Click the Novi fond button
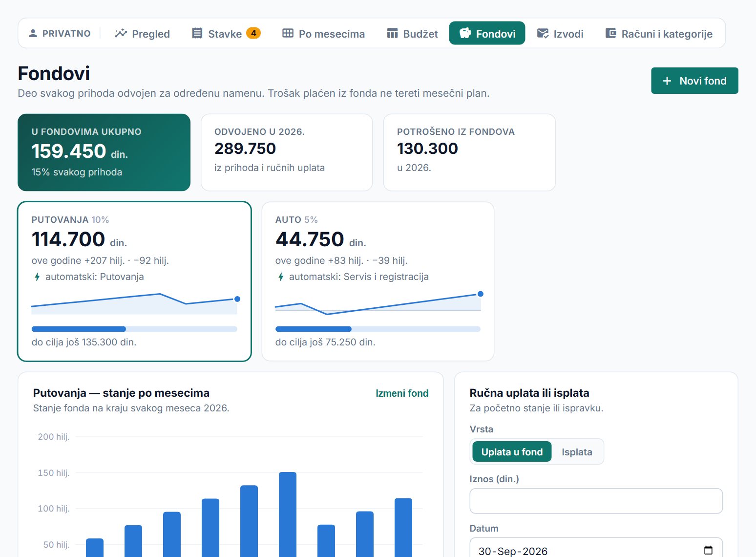 [694, 81]
